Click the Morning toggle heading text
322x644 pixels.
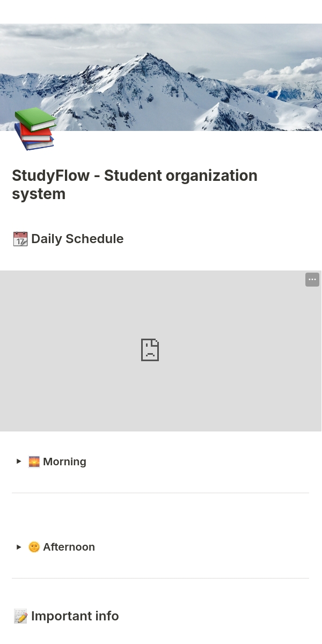(64, 462)
